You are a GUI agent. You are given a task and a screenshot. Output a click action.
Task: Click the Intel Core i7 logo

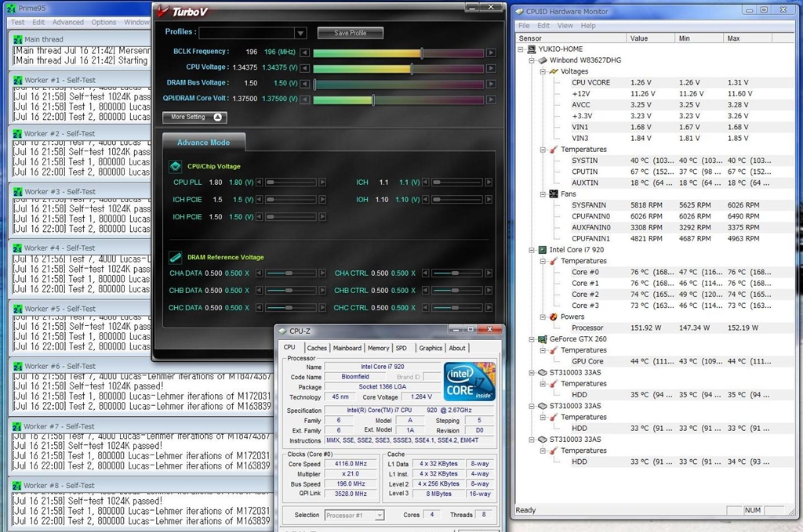[469, 382]
